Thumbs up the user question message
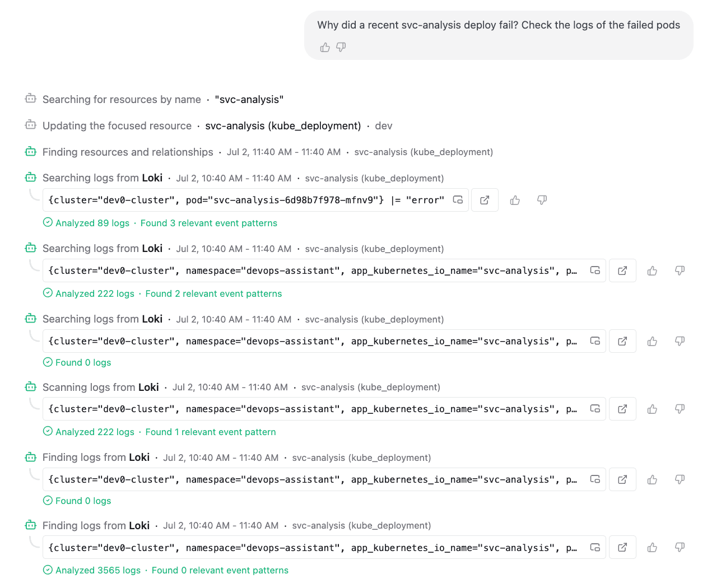This screenshot has height=588, width=707. 325,48
